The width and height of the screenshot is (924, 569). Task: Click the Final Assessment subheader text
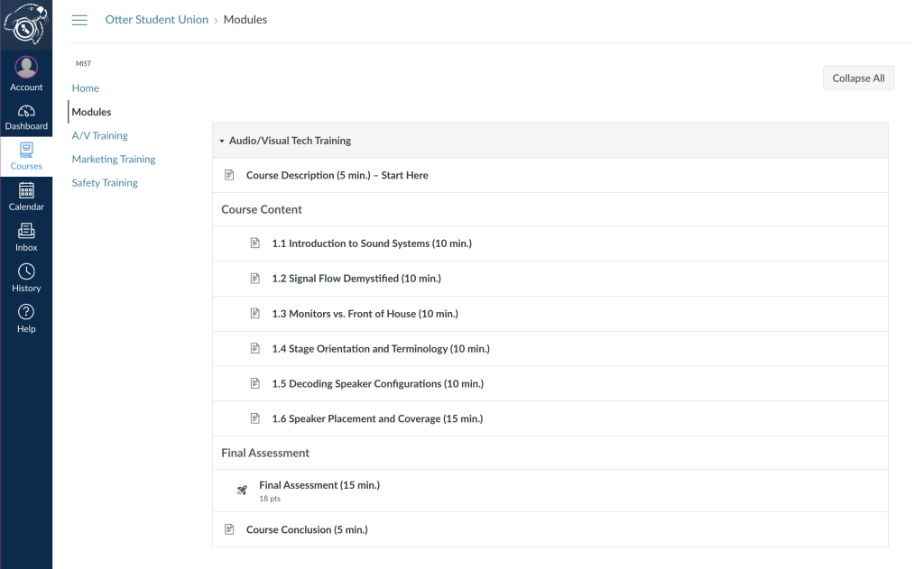[x=265, y=453]
